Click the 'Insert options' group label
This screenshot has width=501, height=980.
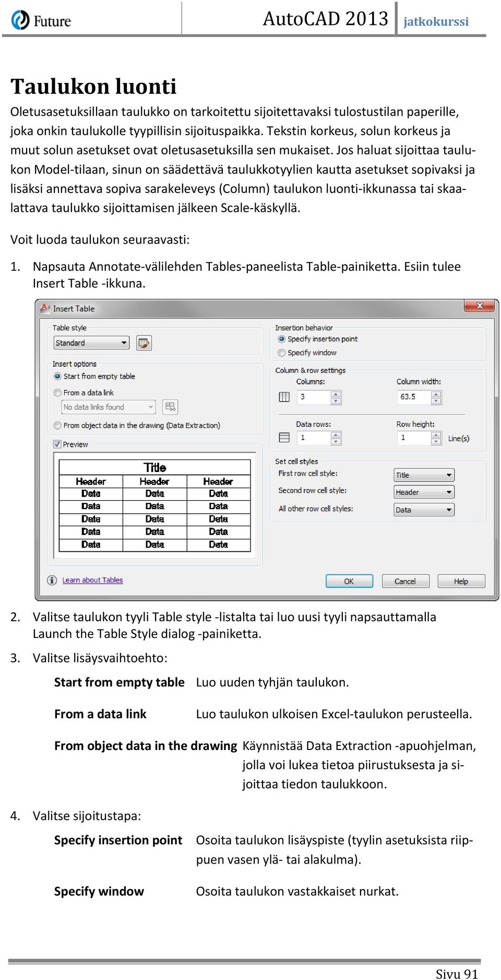coord(75,364)
